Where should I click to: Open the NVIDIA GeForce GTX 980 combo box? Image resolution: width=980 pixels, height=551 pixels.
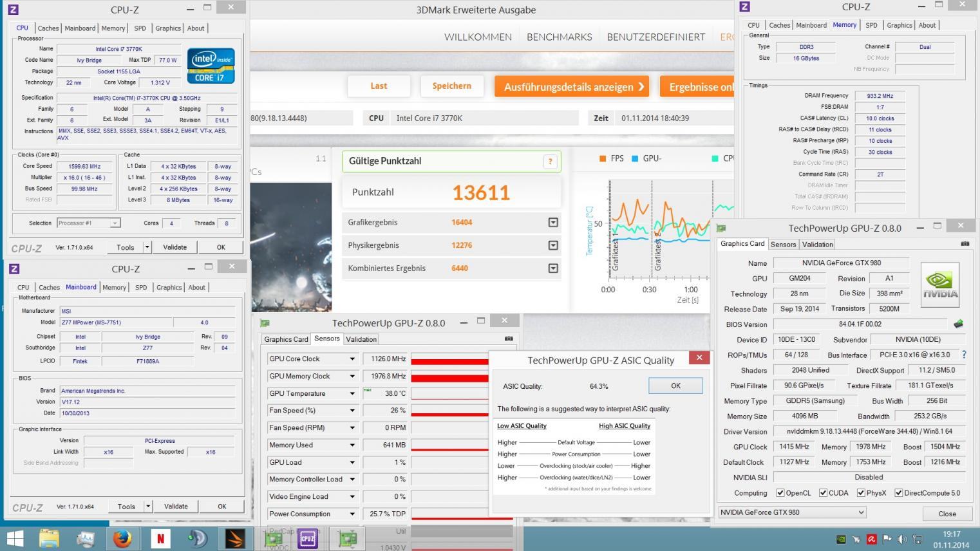(793, 512)
